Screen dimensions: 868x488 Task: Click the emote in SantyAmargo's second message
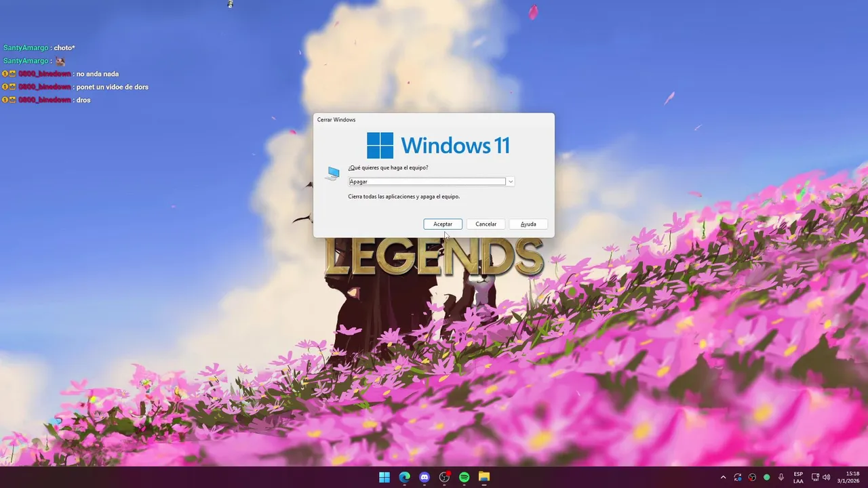(60, 61)
